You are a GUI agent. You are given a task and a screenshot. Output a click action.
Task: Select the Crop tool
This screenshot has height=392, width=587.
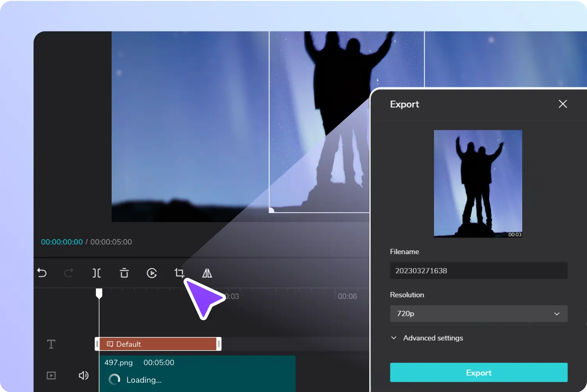179,273
